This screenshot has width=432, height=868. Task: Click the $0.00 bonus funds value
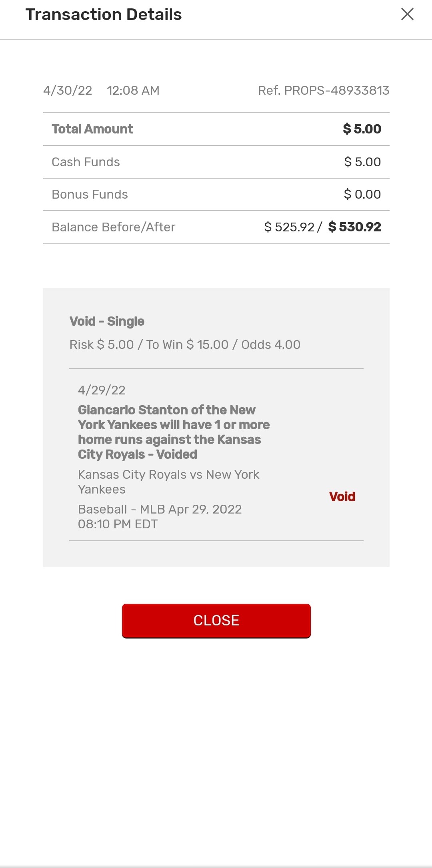pyautogui.click(x=362, y=195)
